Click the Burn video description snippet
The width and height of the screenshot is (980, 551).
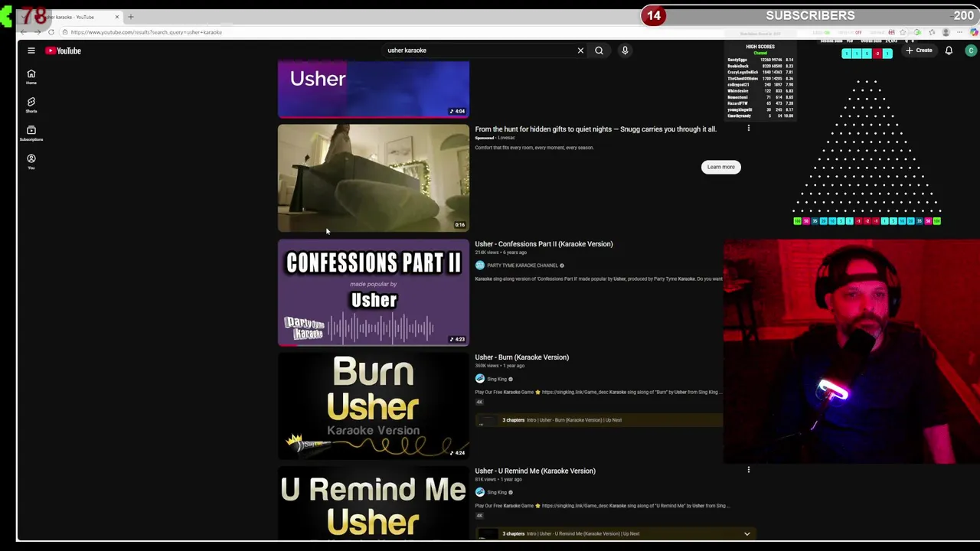(x=598, y=393)
